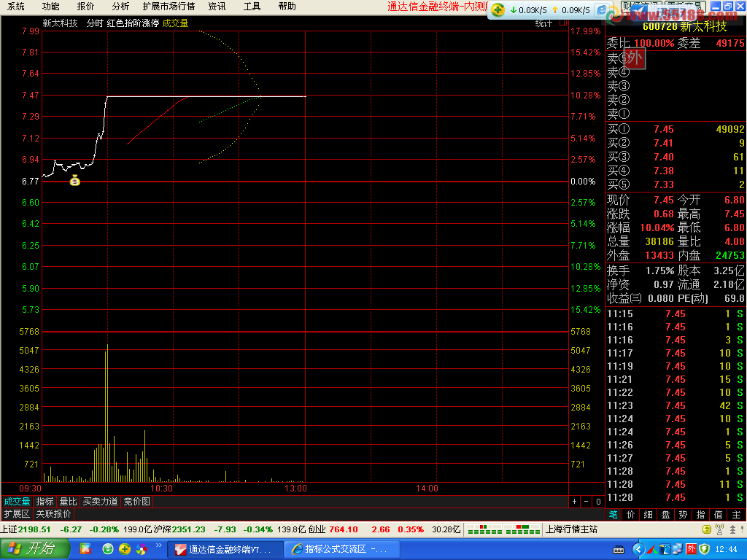This screenshot has width=747, height=560.
Task: Click the yellow message icon in status bar
Action: pos(707,529)
